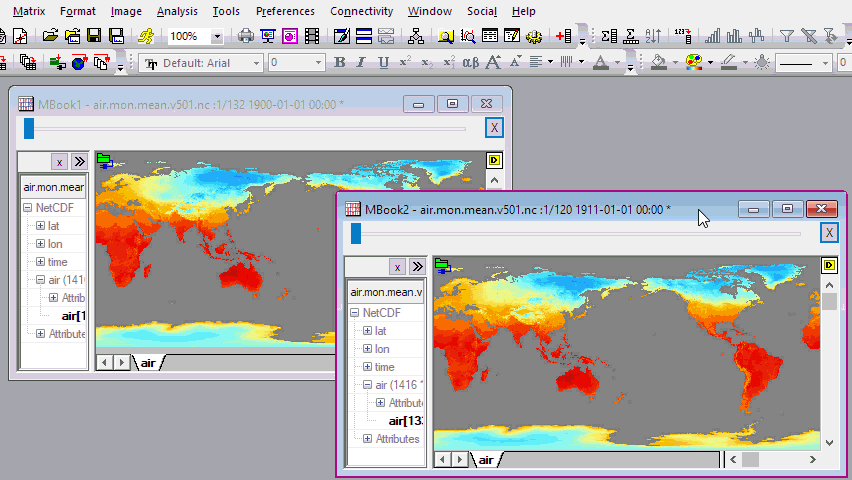Click the X button beside MBook2 slider
The height and width of the screenshot is (480, 852).
[x=829, y=233]
